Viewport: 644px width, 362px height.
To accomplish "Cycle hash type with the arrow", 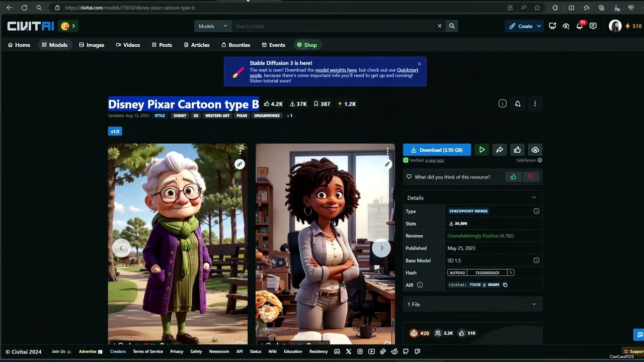I will point(510,273).
